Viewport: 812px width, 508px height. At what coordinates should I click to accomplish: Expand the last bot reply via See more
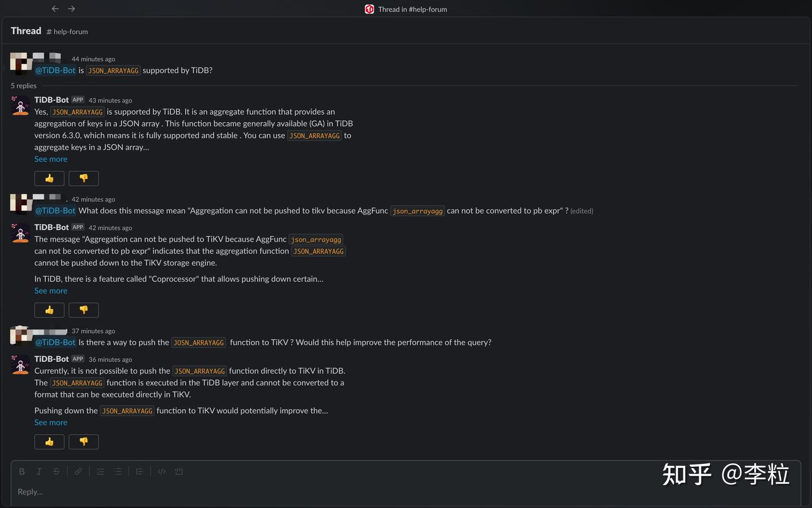(51, 422)
